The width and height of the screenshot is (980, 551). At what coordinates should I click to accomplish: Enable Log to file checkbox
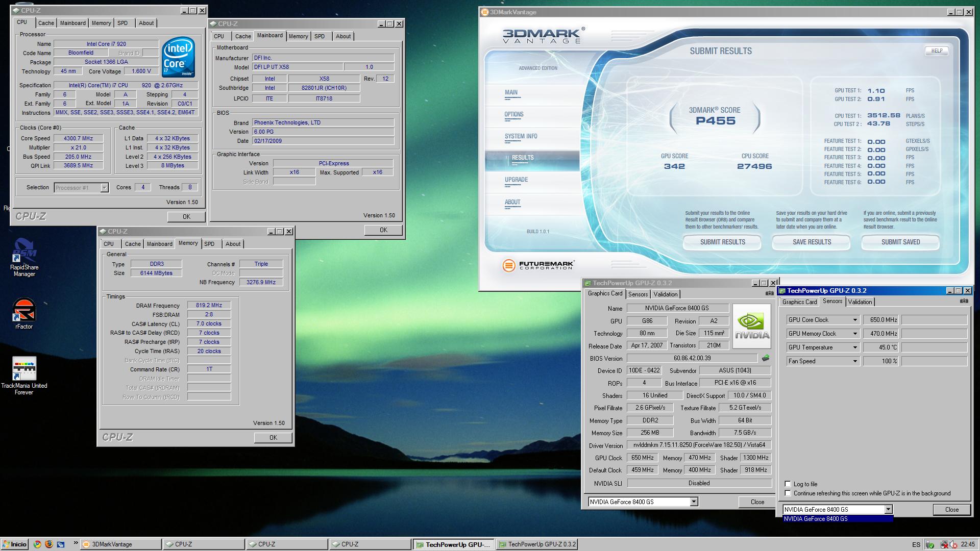coord(788,484)
